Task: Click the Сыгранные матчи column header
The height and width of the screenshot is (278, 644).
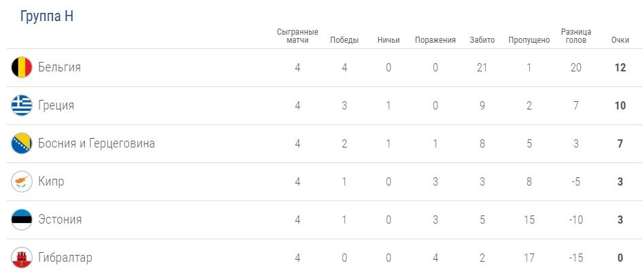Action: (x=298, y=36)
